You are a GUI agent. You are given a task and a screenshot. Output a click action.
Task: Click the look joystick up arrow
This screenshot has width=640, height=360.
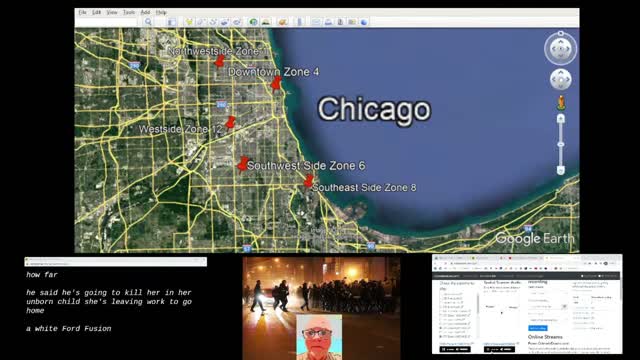click(561, 42)
